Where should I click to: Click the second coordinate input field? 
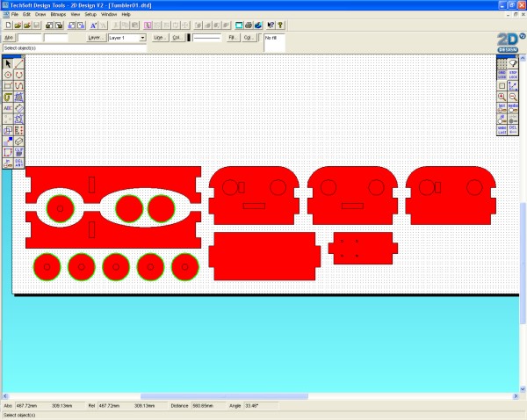coord(56,38)
